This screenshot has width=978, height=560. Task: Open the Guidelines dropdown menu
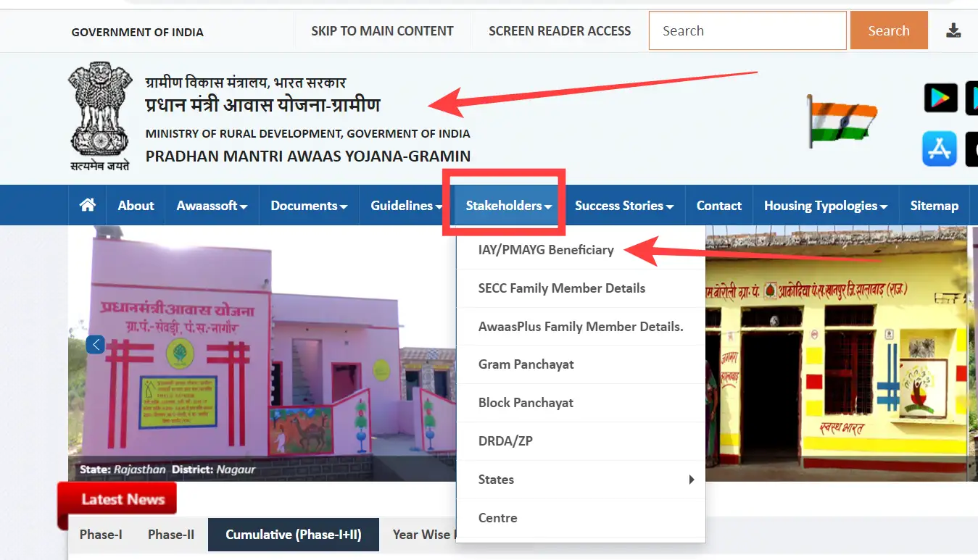click(406, 205)
